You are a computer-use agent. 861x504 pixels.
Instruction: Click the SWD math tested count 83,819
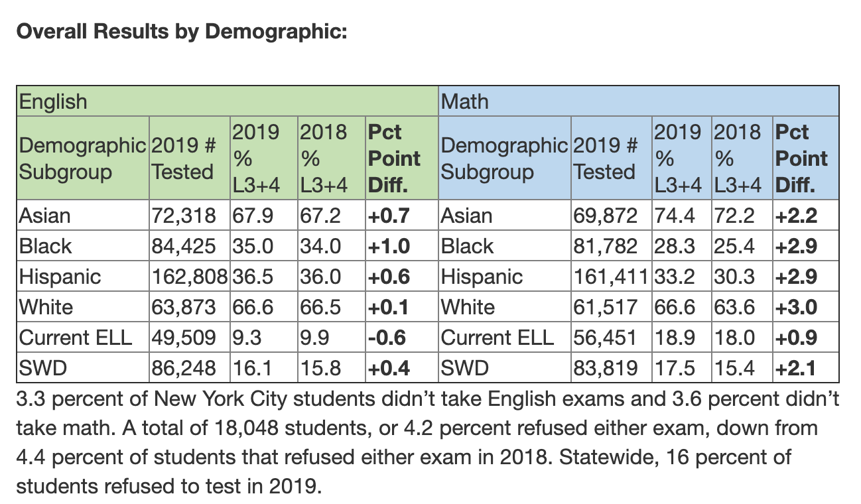tap(606, 368)
